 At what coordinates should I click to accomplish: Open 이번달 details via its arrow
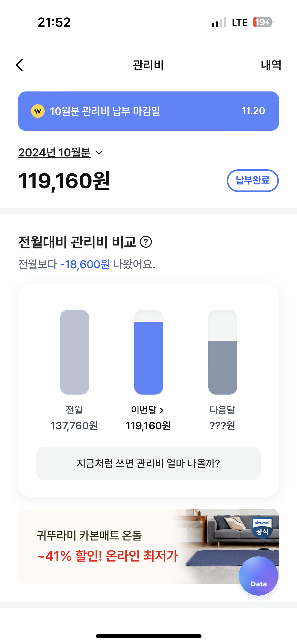162,410
